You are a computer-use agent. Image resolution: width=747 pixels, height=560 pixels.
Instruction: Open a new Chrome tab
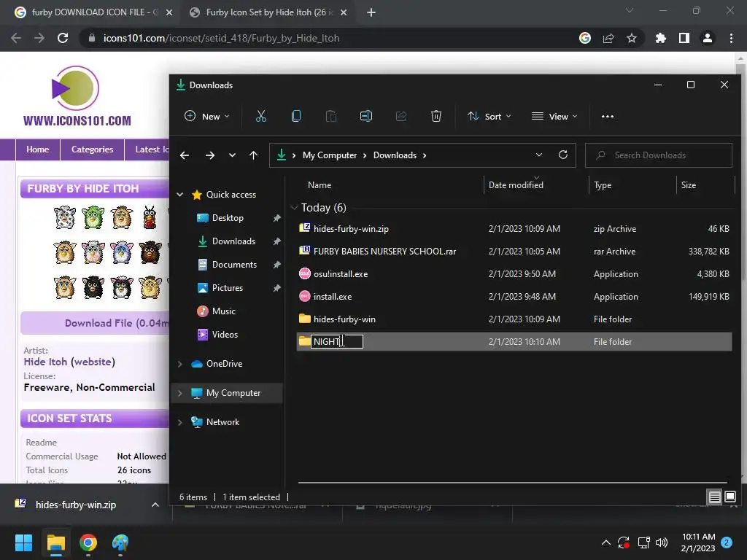click(x=371, y=12)
